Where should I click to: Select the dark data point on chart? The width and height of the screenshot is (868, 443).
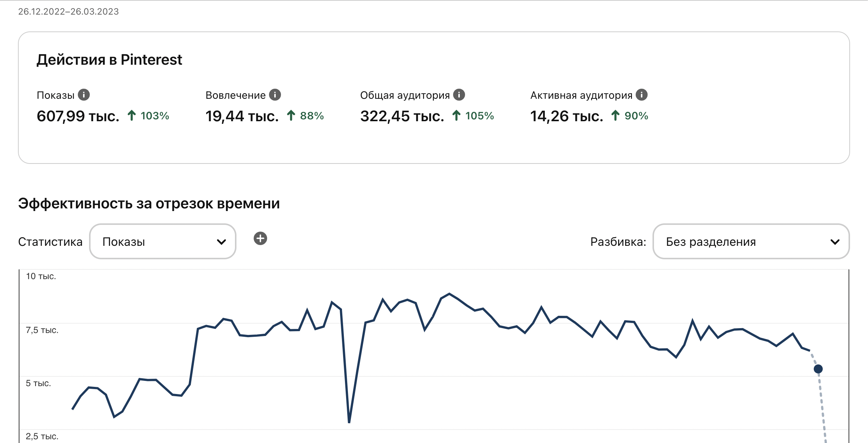click(818, 369)
